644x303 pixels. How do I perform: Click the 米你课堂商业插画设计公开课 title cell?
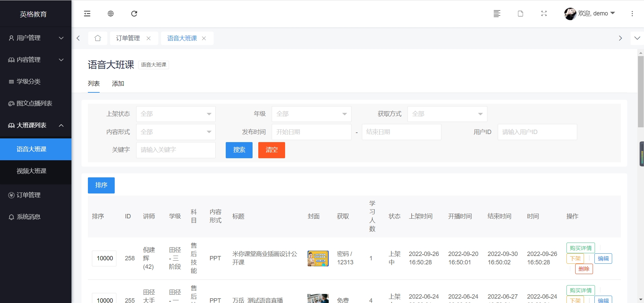point(265,258)
